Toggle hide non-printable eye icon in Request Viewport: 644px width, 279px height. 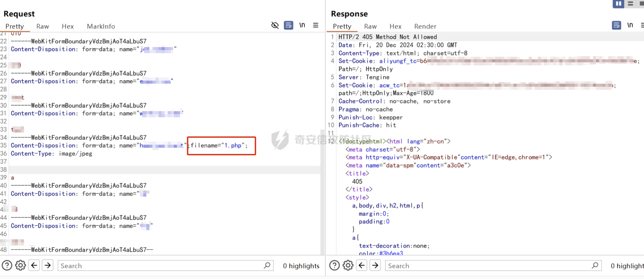pyautogui.click(x=275, y=25)
